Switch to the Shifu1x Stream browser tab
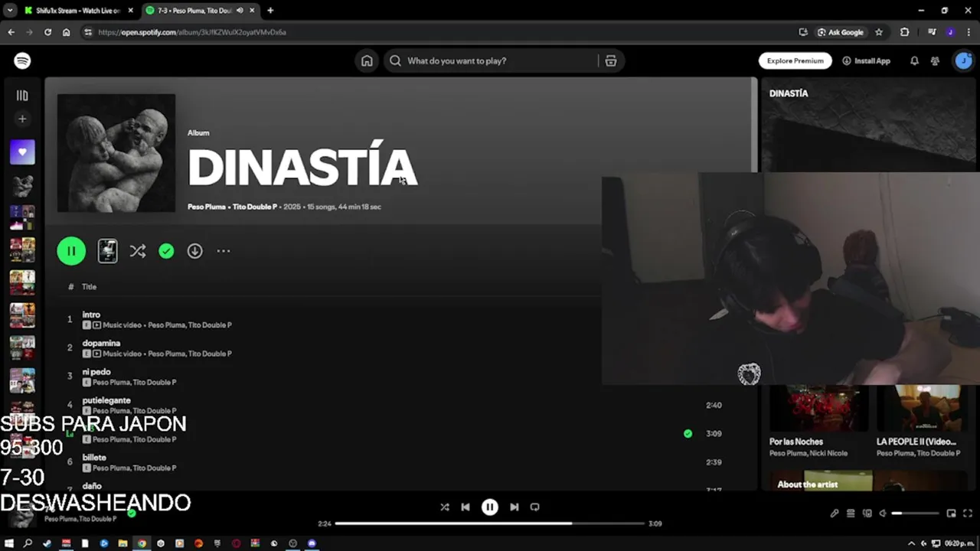The height and width of the screenshot is (551, 980). tap(77, 11)
